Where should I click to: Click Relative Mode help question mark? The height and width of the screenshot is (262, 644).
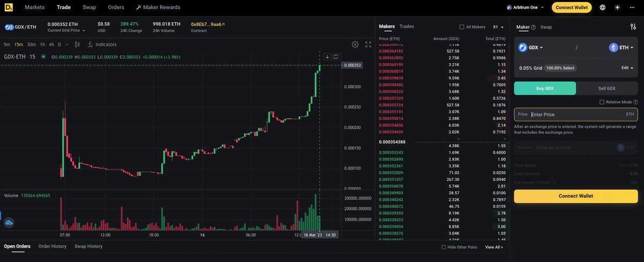click(x=635, y=102)
